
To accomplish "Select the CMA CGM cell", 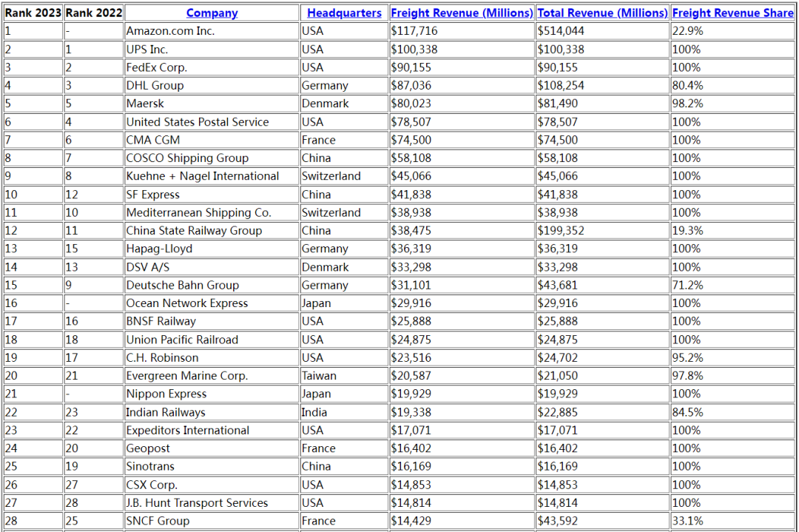I will point(212,140).
